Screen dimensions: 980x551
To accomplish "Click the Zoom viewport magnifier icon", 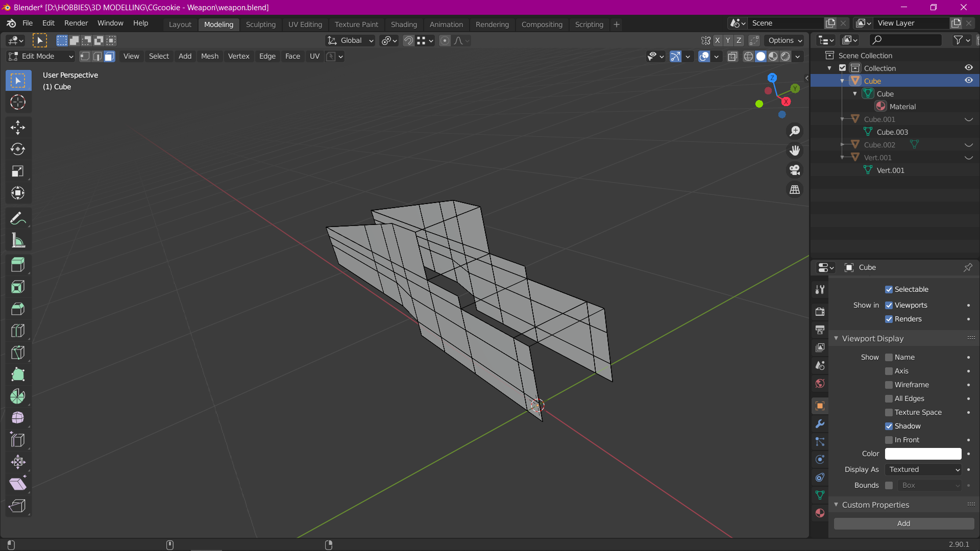I will pyautogui.click(x=795, y=131).
